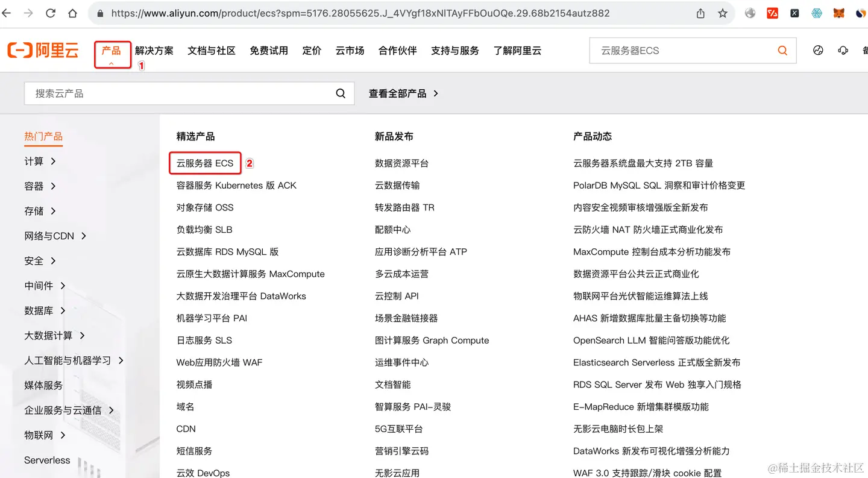Open 短信服务 product link

point(194,451)
